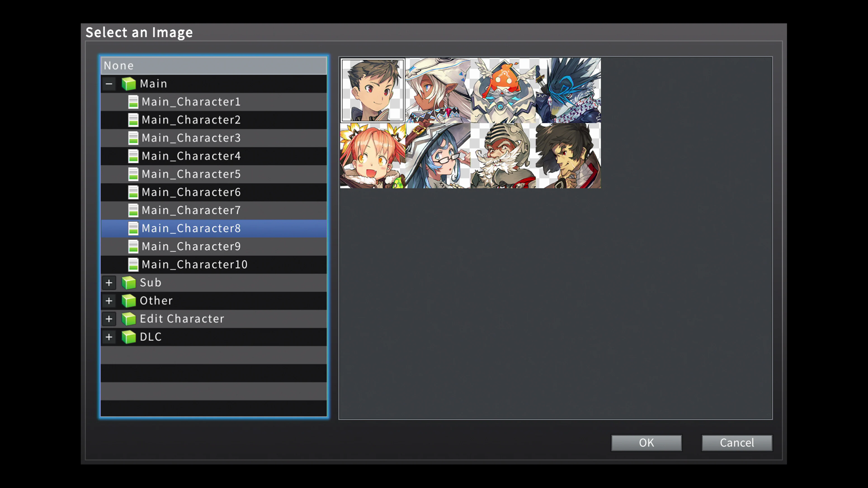Click the Edit Character folder icon

click(129, 319)
